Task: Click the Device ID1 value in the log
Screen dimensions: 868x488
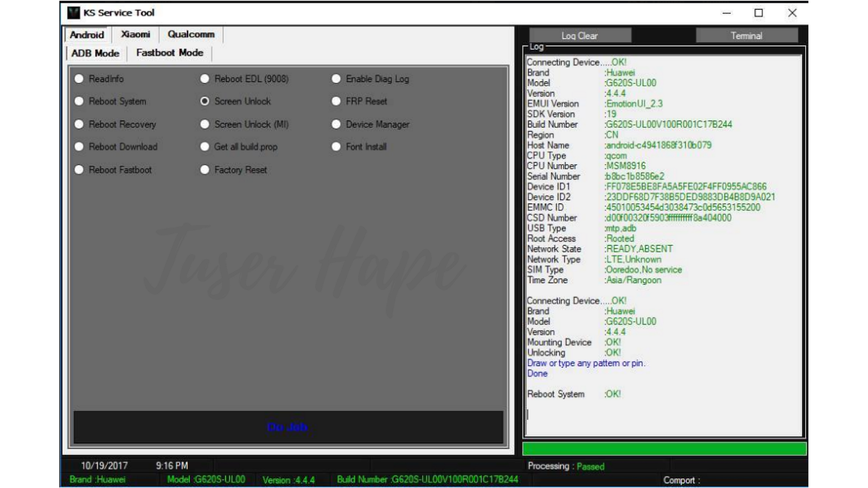Action: (x=686, y=187)
